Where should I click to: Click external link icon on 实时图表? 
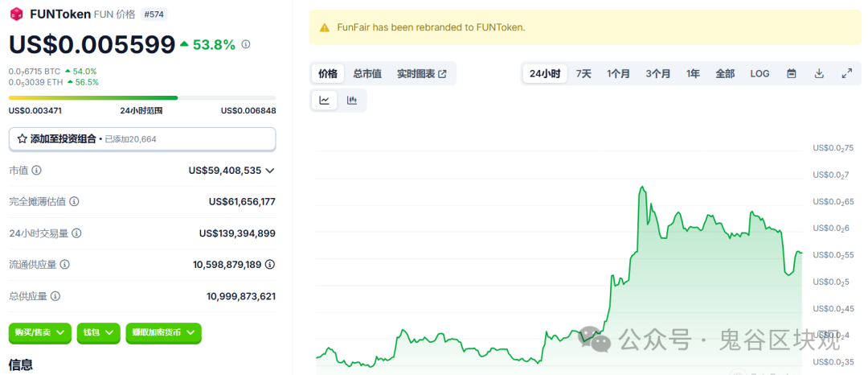tap(442, 74)
